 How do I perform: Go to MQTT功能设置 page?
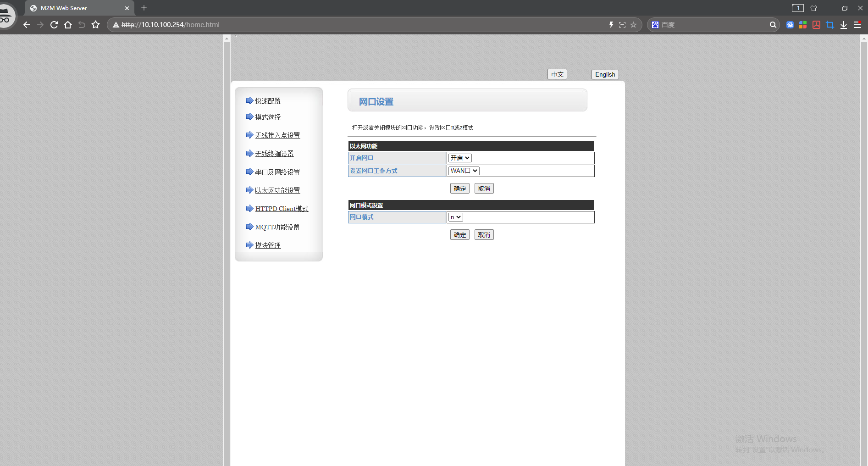277,227
